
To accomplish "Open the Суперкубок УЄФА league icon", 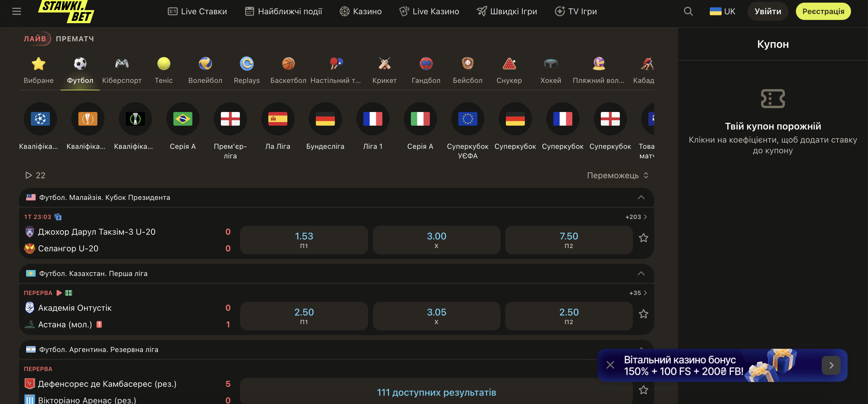I will pyautogui.click(x=468, y=119).
